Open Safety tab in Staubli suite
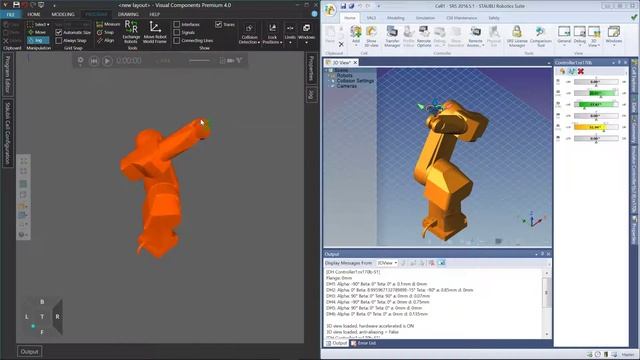Screen dimensions: 640x360 click(494, 18)
